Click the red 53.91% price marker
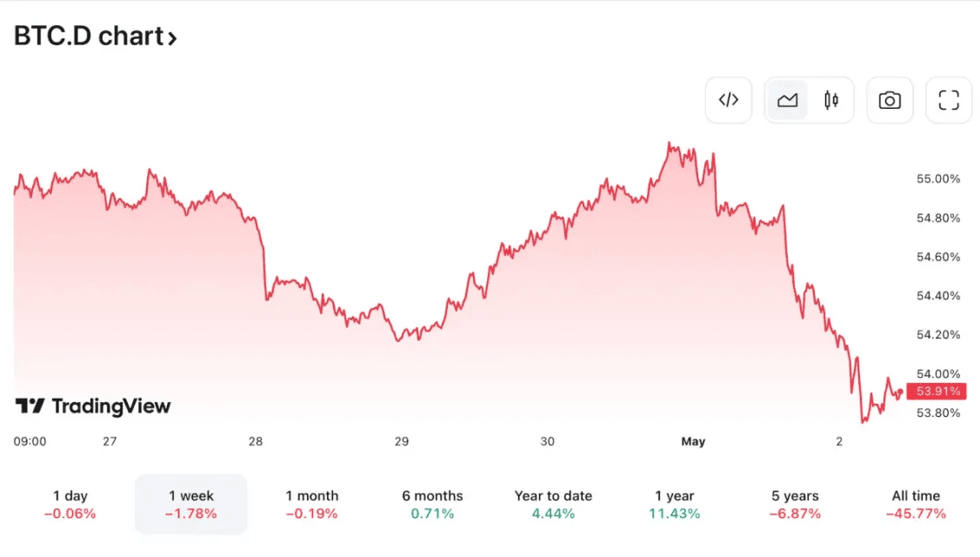The image size is (980, 557). pyautogui.click(x=936, y=392)
